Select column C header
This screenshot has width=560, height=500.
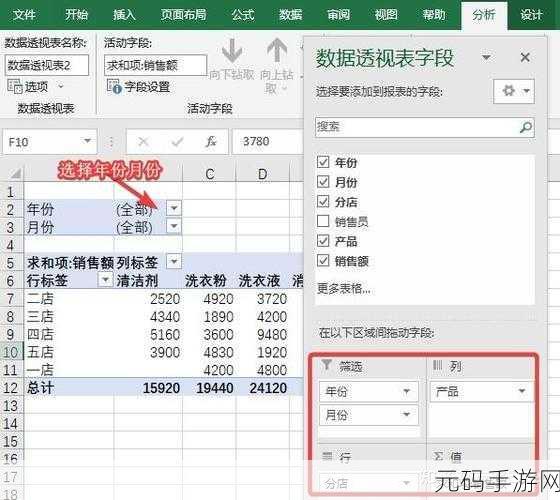click(210, 174)
